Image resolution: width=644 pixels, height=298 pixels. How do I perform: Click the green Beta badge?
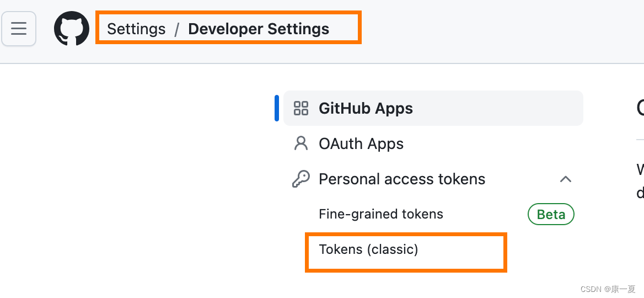click(x=551, y=214)
